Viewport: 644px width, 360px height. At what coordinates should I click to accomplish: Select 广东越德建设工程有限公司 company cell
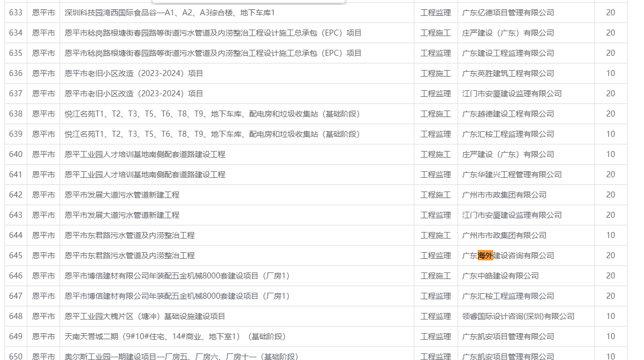click(508, 114)
